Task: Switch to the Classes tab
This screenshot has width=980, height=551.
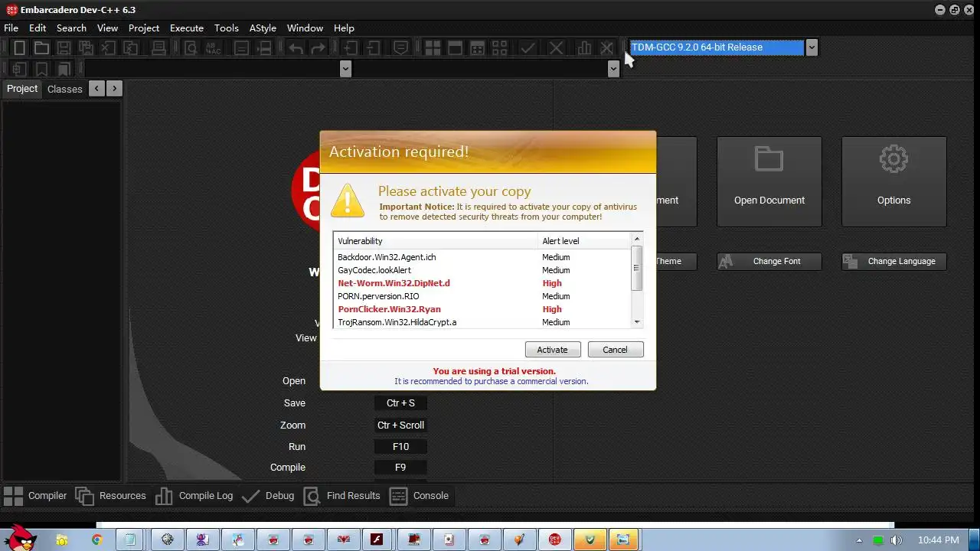Action: pyautogui.click(x=64, y=89)
